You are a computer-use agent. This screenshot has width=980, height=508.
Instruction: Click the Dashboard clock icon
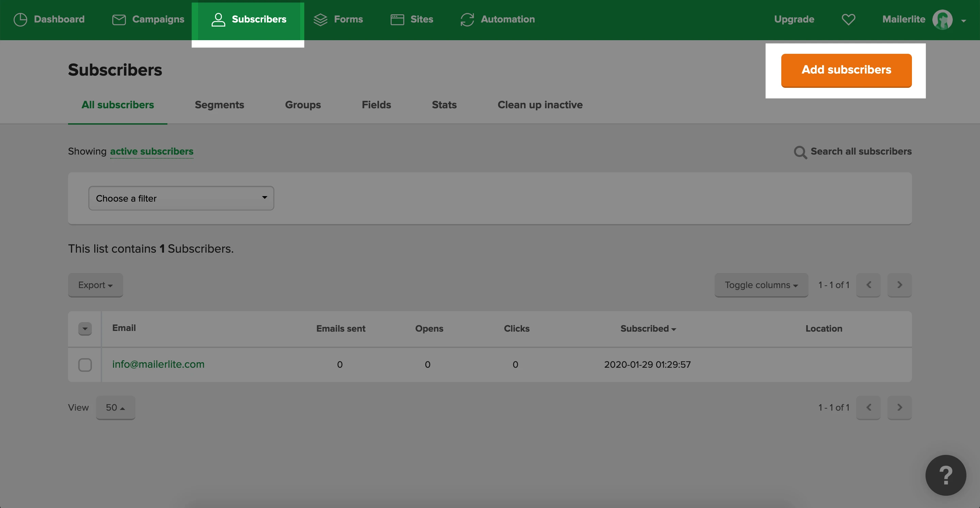click(x=20, y=19)
